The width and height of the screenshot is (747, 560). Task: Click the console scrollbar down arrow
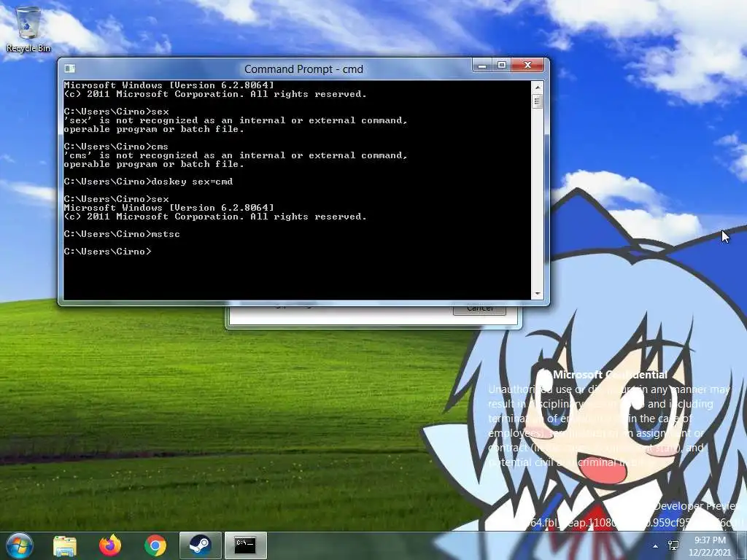[538, 294]
